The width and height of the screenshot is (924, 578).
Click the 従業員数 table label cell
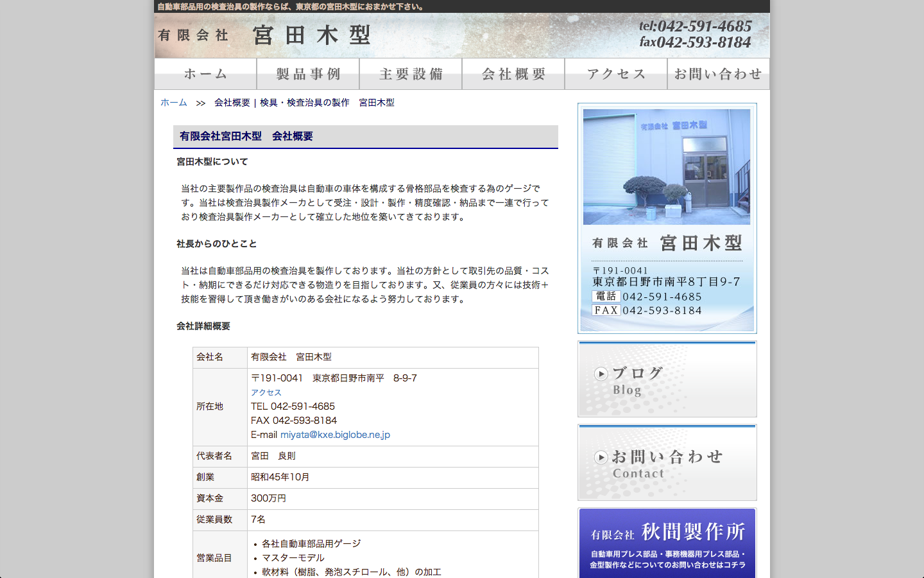tap(220, 520)
